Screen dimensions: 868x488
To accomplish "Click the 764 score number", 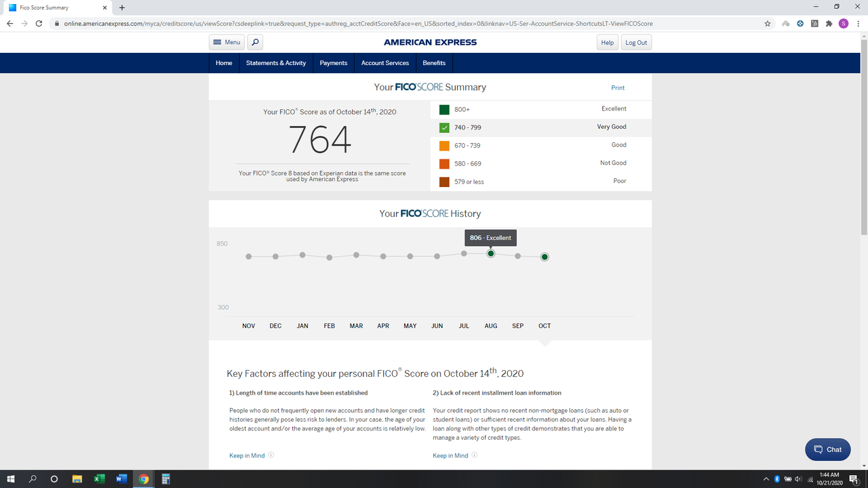I will (x=320, y=140).
